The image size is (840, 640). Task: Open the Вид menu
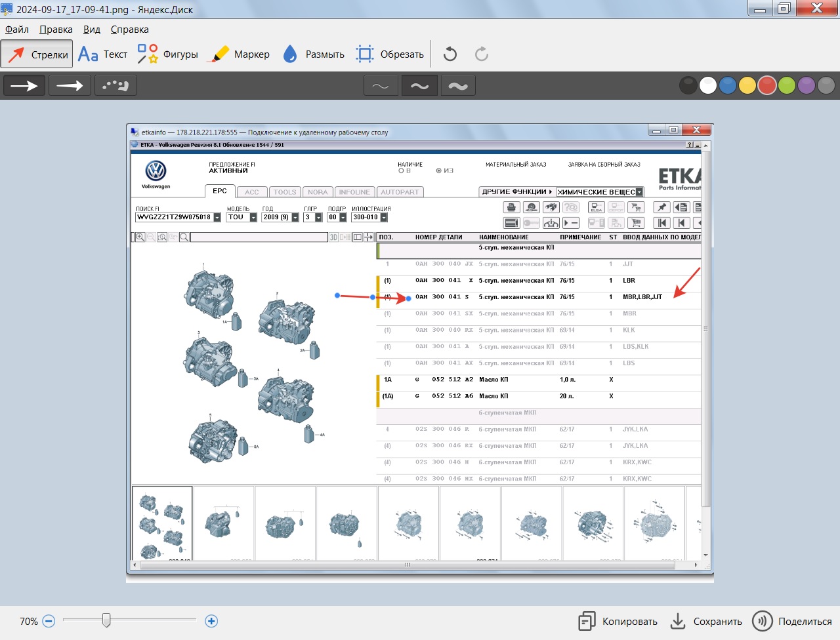(92, 30)
